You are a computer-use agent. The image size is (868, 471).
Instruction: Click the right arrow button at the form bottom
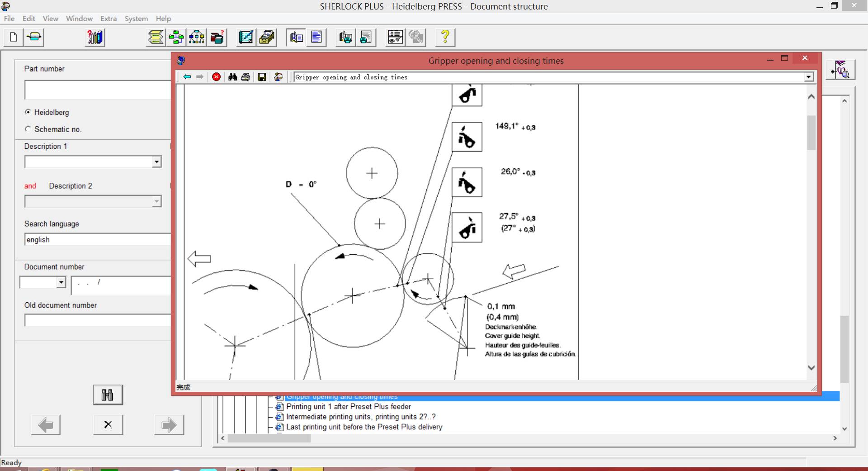(x=169, y=425)
